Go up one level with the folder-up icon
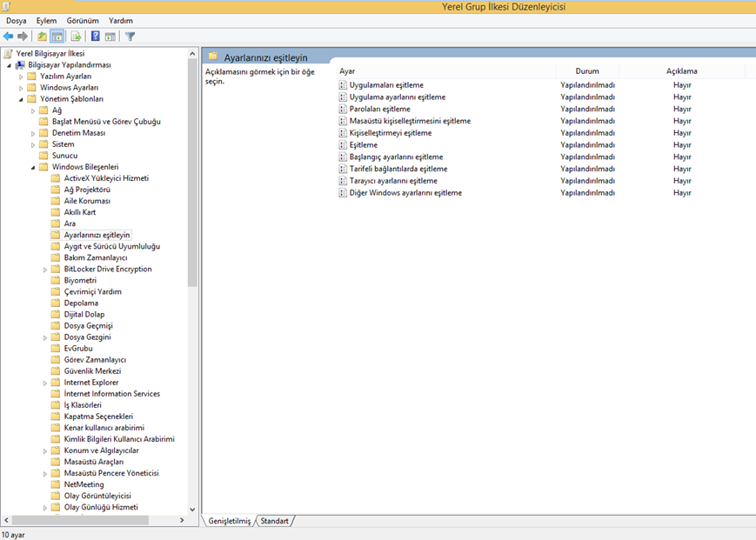This screenshot has width=756, height=540. tap(43, 37)
